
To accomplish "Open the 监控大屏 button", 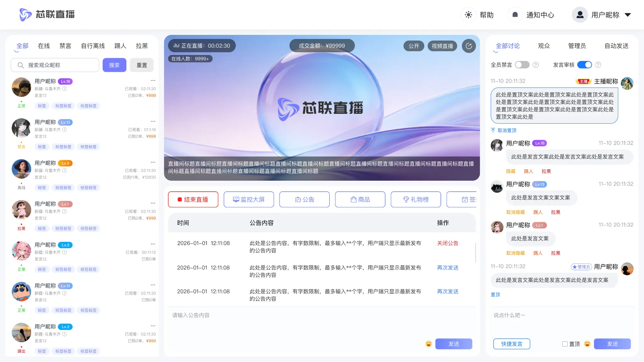I will pyautogui.click(x=249, y=200).
